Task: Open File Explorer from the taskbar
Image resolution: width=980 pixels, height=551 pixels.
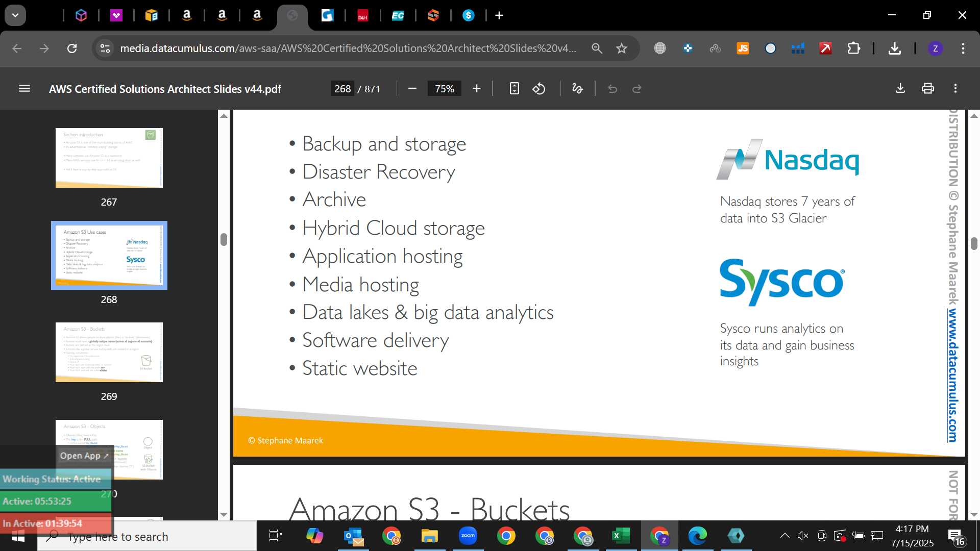Action: (430, 536)
